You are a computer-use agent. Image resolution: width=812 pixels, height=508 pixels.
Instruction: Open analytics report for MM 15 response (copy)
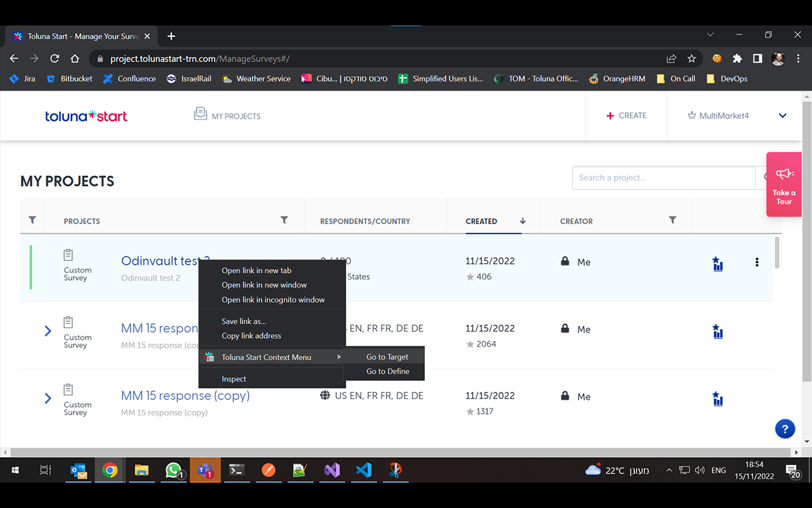[717, 399]
